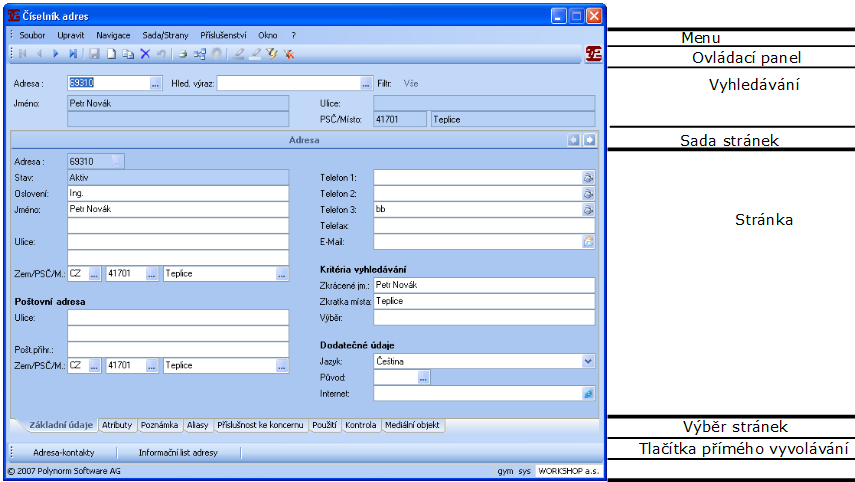Go to next page in Adresa header

pyautogui.click(x=589, y=140)
